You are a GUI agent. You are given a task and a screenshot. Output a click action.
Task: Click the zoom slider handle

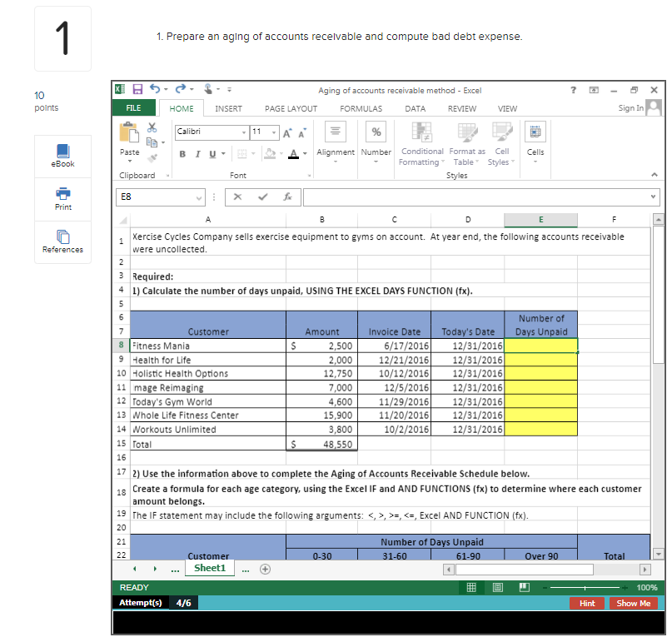(585, 588)
